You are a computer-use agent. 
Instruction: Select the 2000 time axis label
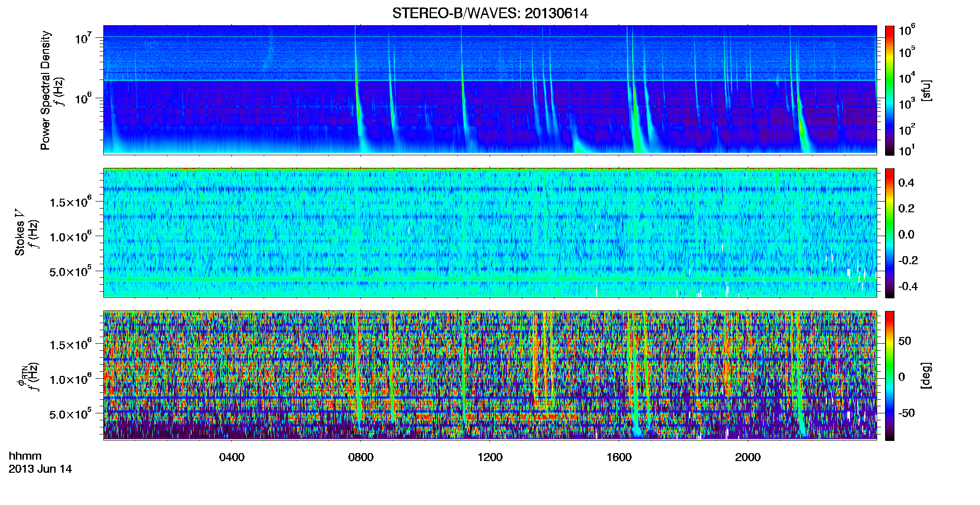pos(748,457)
